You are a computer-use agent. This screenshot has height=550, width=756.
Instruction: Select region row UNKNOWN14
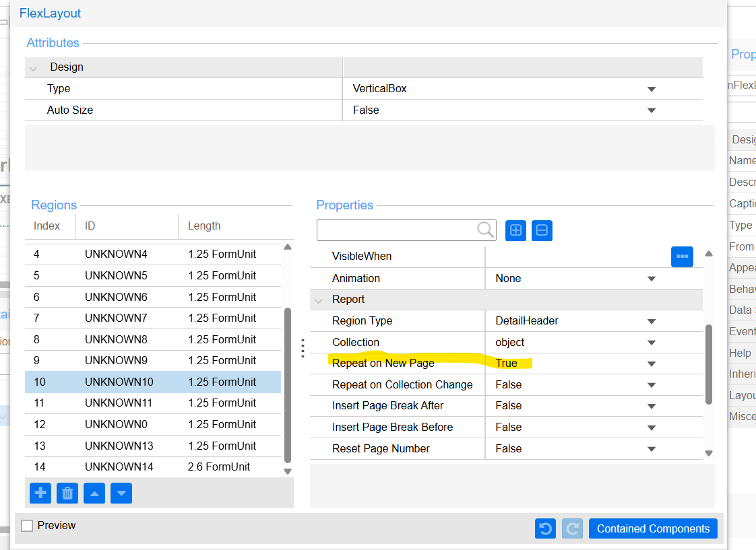(153, 467)
